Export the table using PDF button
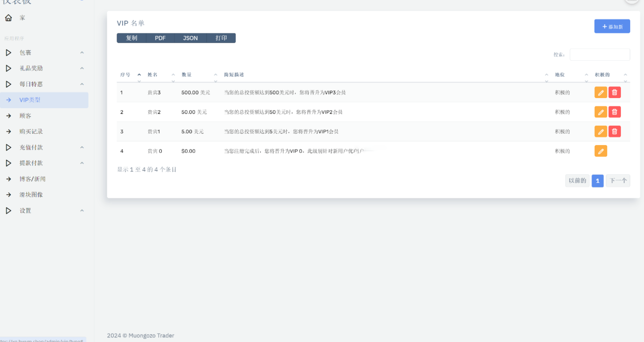The image size is (644, 342). pos(160,38)
